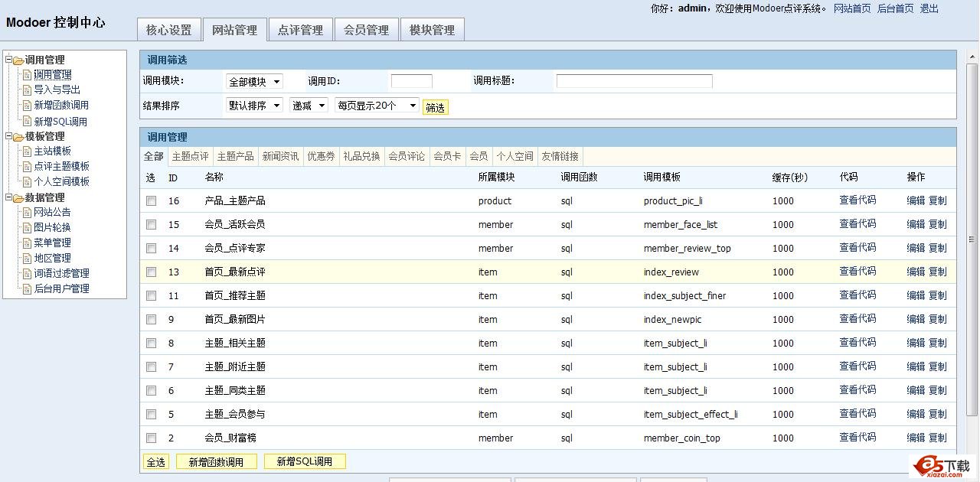Open the 全部模块 dropdown
The height and width of the screenshot is (482, 980).
(x=253, y=80)
